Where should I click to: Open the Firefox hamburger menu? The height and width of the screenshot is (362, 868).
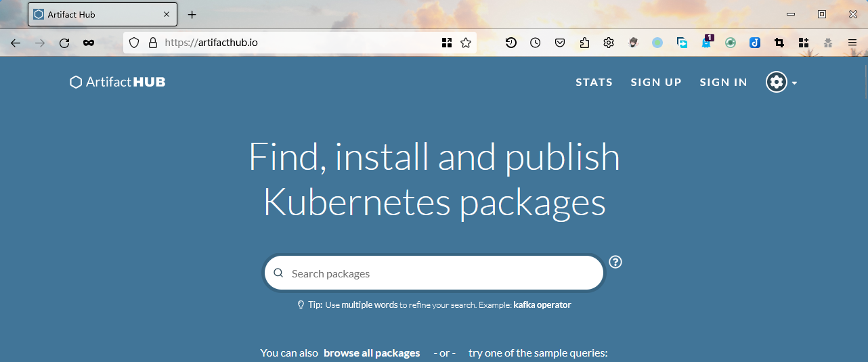852,43
